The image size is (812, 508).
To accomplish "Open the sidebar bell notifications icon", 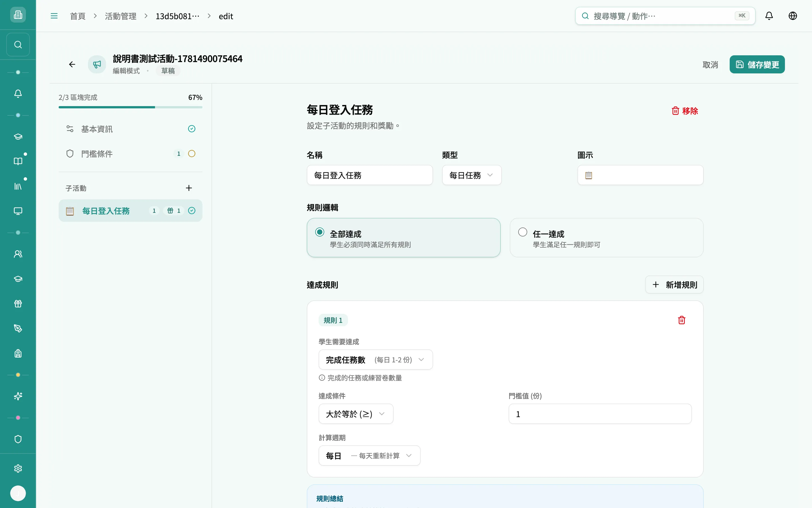I will click(x=18, y=93).
